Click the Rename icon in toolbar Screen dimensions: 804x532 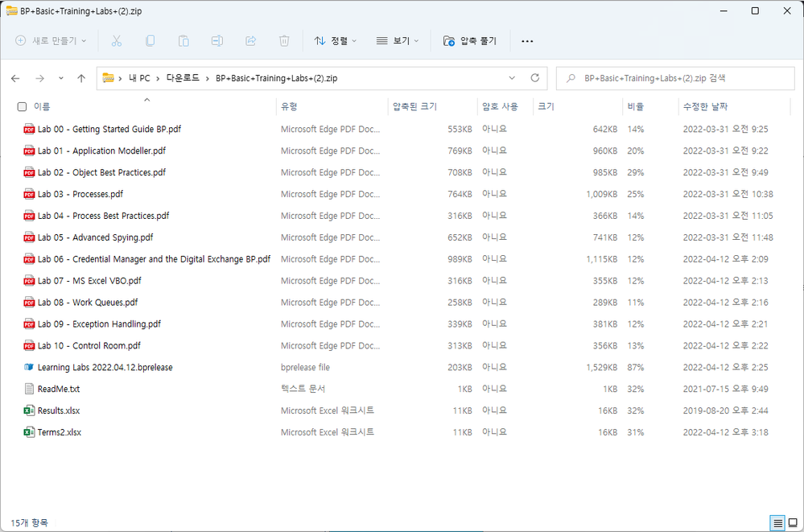coord(217,41)
